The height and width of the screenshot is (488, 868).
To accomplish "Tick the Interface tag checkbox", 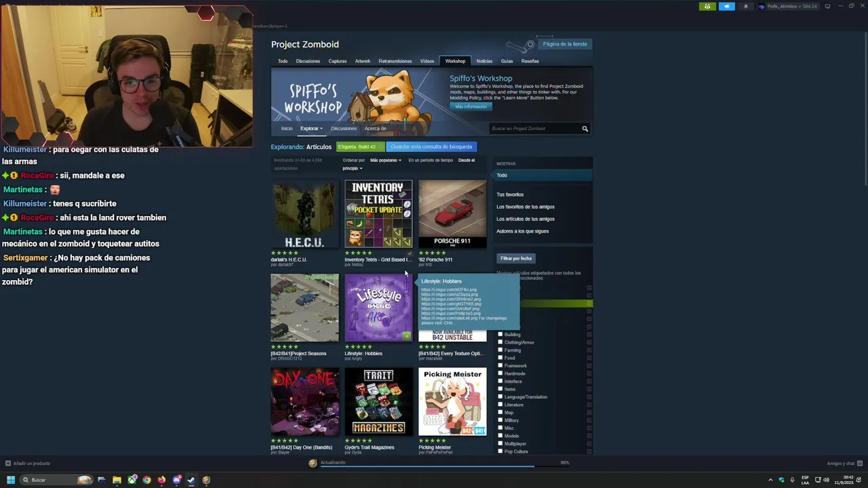I will click(500, 381).
